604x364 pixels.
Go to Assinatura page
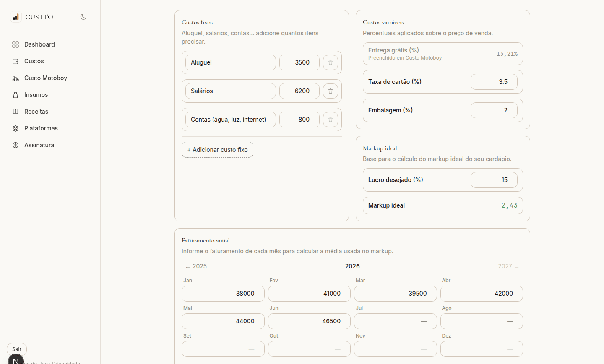[50, 145]
